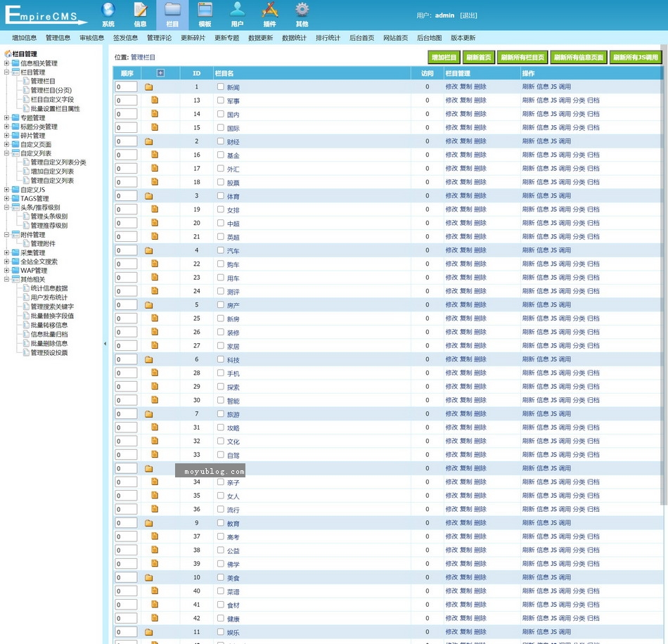
Task: Click the 刷新所有信息页面 button
Action: [x=579, y=58]
